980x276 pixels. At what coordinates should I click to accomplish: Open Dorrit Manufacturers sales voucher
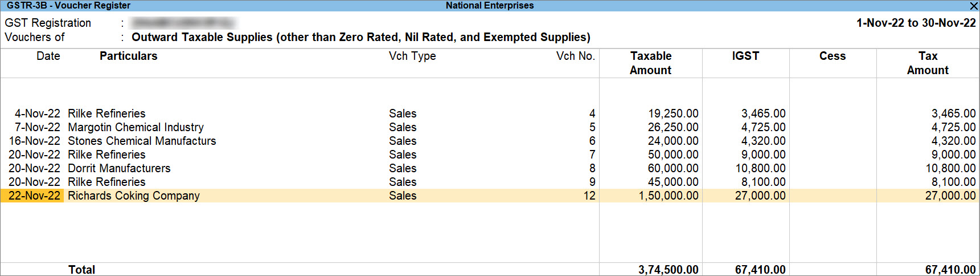pos(119,168)
